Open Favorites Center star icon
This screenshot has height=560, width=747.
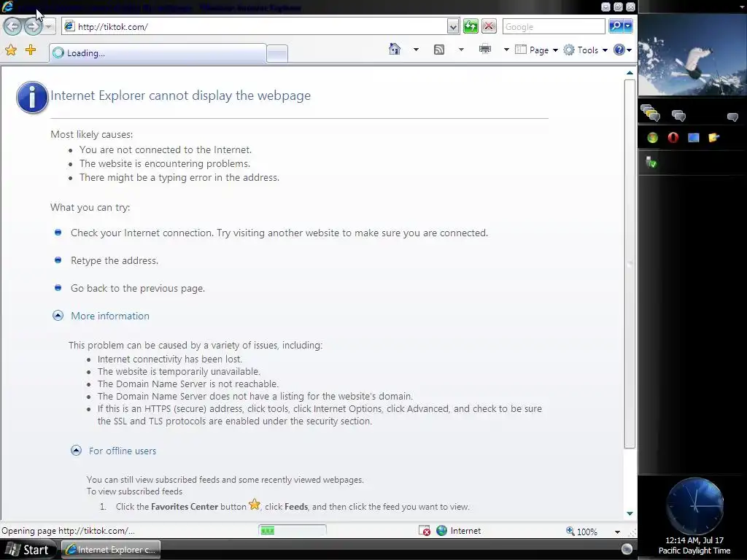(x=11, y=50)
